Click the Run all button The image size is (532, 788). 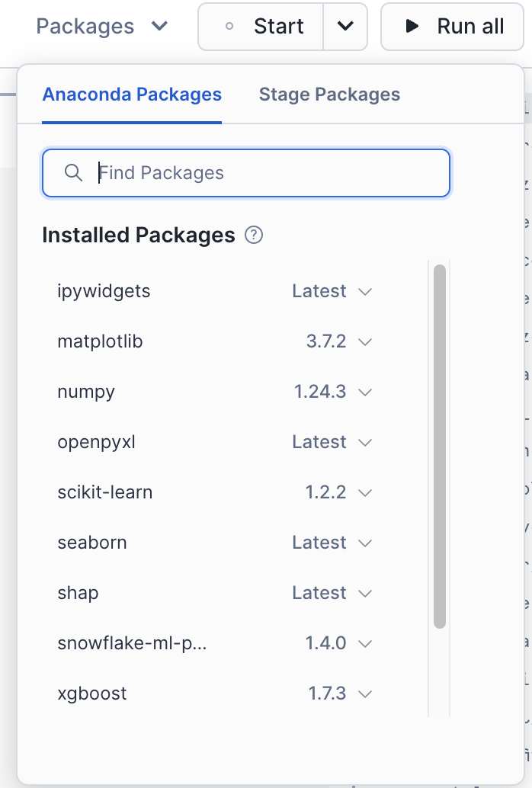(452, 26)
